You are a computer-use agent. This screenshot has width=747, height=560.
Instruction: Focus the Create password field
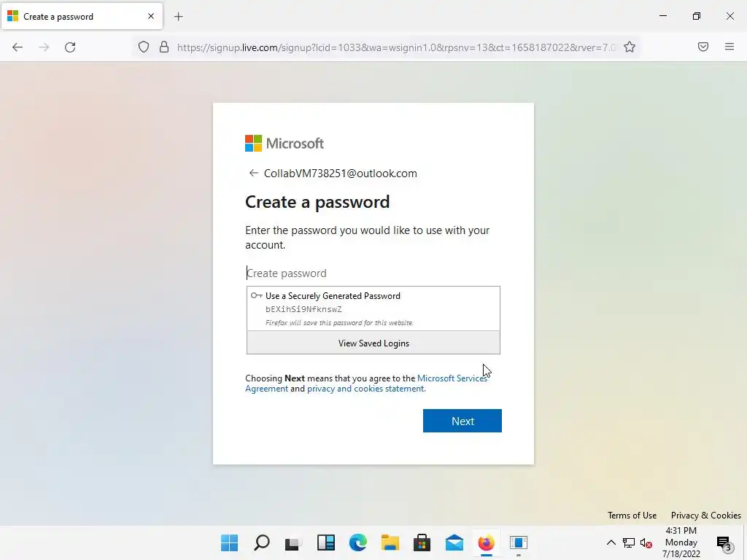coord(373,273)
